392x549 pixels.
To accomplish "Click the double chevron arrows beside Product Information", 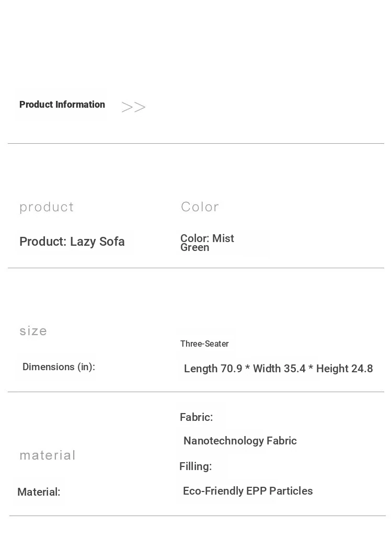I will coord(133,107).
